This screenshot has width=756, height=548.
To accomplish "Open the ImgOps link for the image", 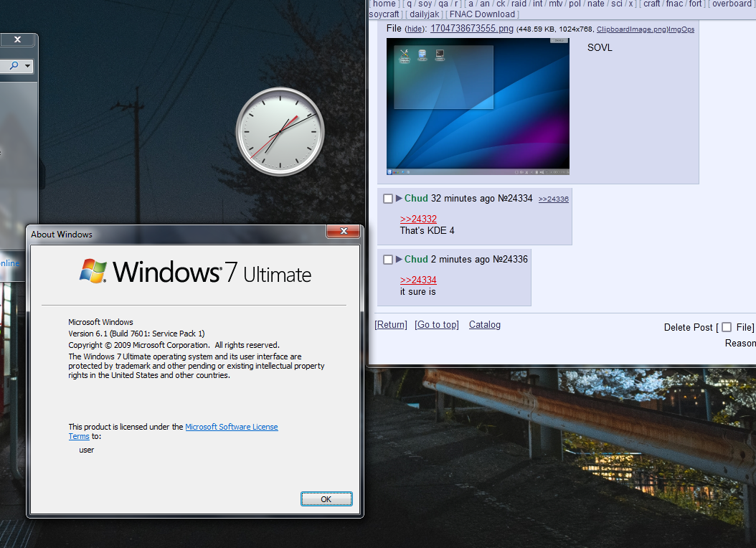I will (x=681, y=29).
